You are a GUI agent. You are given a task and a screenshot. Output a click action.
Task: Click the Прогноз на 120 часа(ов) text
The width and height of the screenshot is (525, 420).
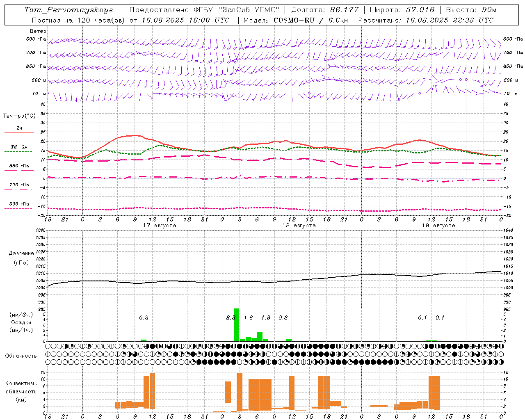pyautogui.click(x=79, y=20)
